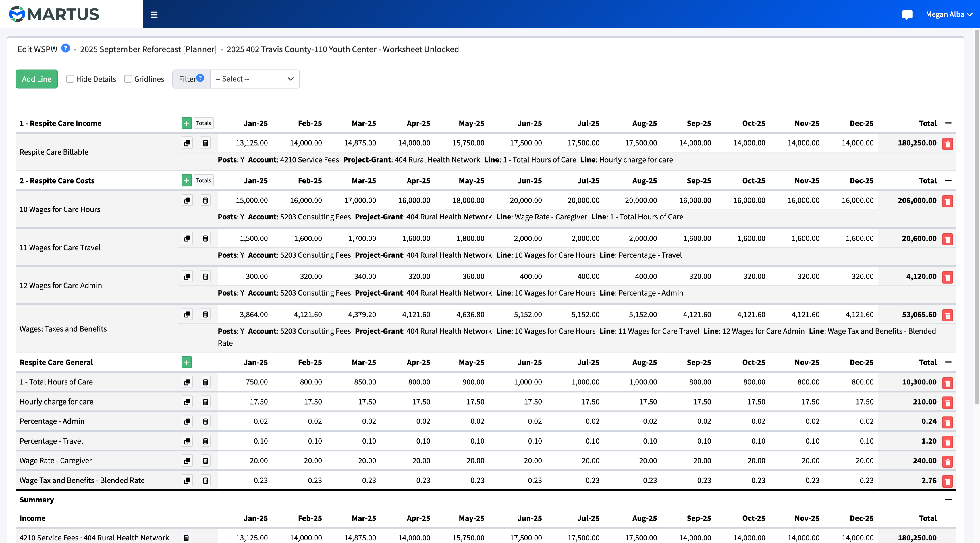Copy the Respite Care Billable line

tap(187, 143)
